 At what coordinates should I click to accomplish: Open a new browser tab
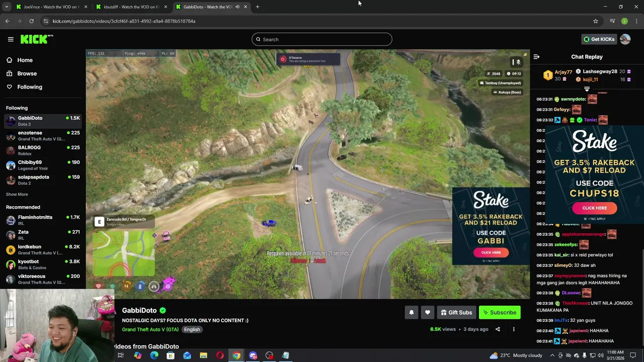click(257, 7)
